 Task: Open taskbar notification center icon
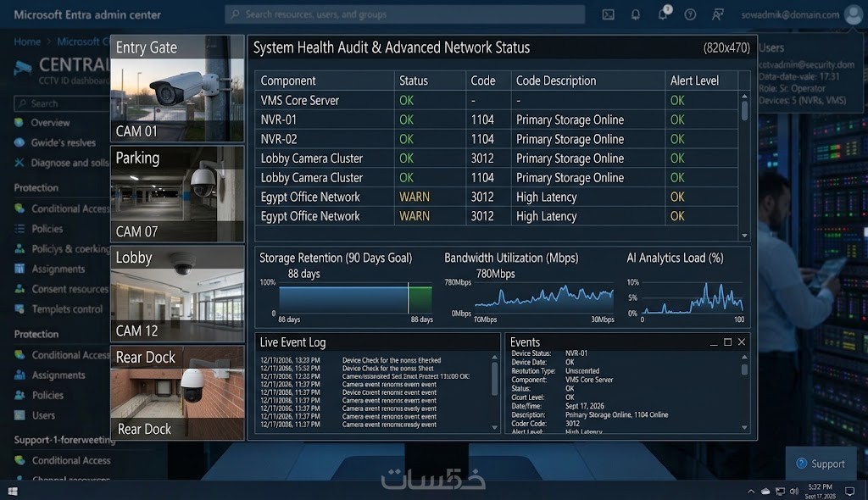coord(849,492)
